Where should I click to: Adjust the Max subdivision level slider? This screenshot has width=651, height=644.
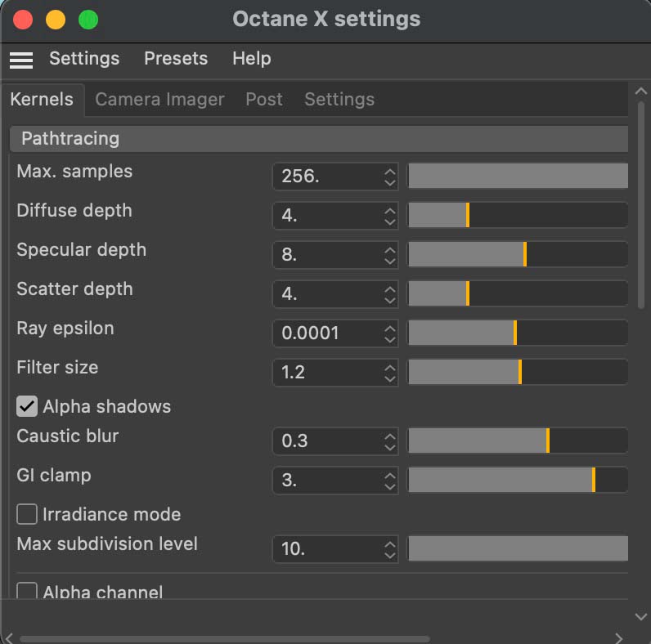518,548
